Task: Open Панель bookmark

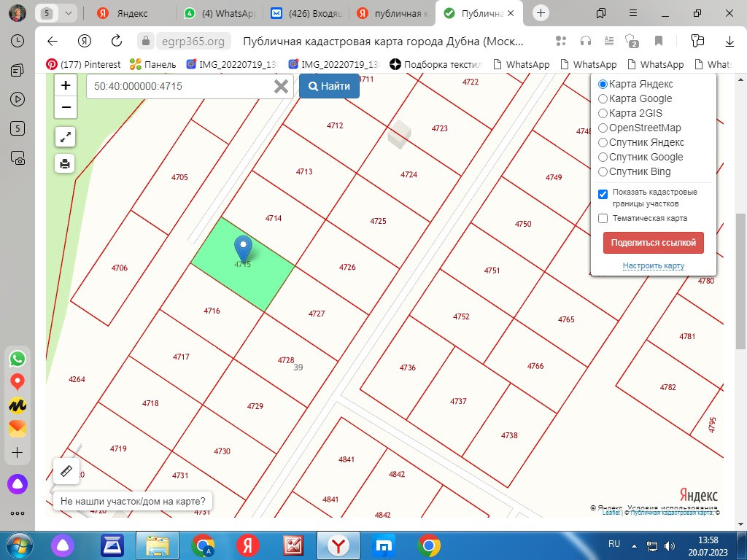Action: pyautogui.click(x=152, y=64)
